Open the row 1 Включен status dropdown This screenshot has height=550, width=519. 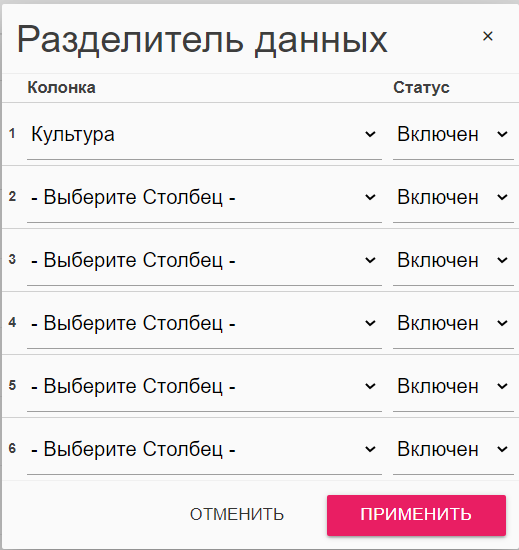453,135
